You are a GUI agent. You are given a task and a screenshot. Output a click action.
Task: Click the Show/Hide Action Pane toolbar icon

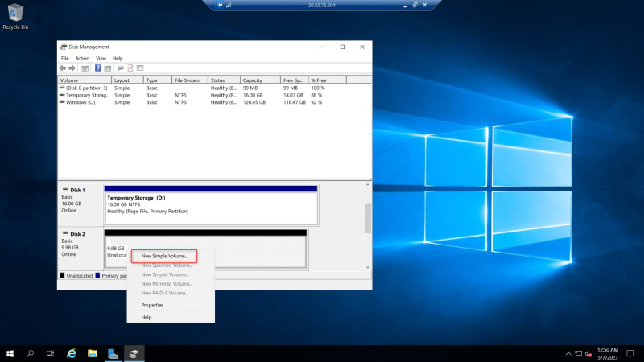point(108,68)
